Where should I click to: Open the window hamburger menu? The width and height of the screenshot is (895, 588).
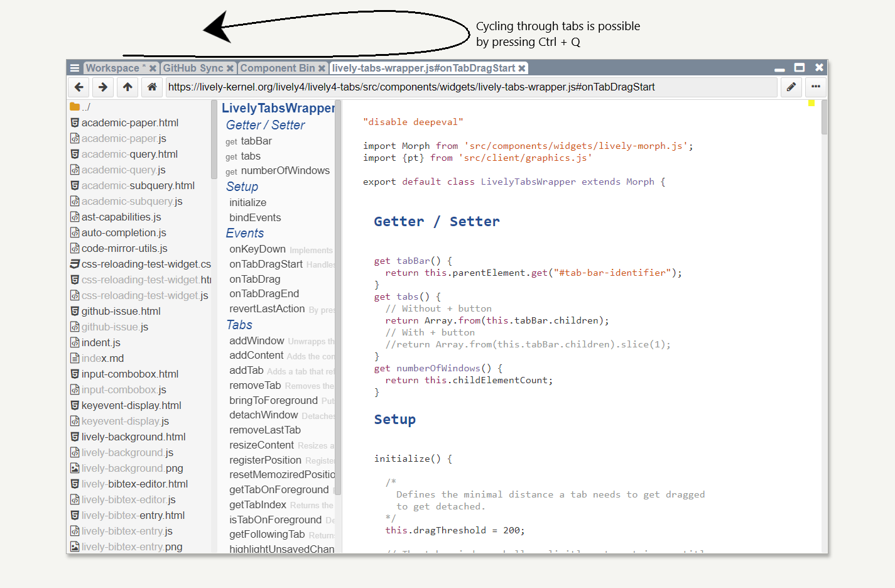coord(75,68)
